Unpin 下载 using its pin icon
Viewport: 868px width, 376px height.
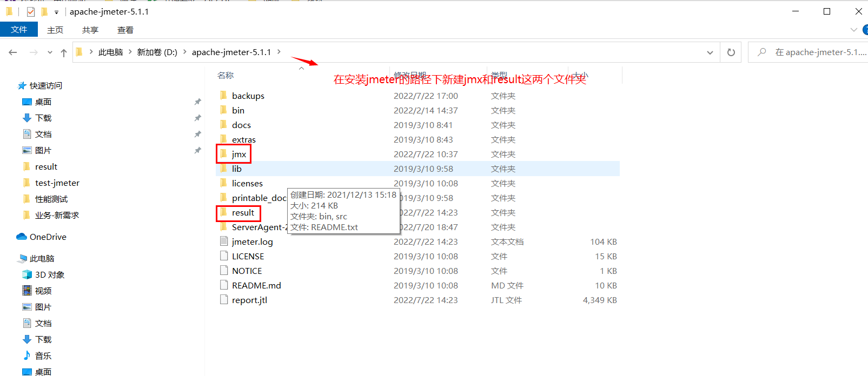(197, 118)
